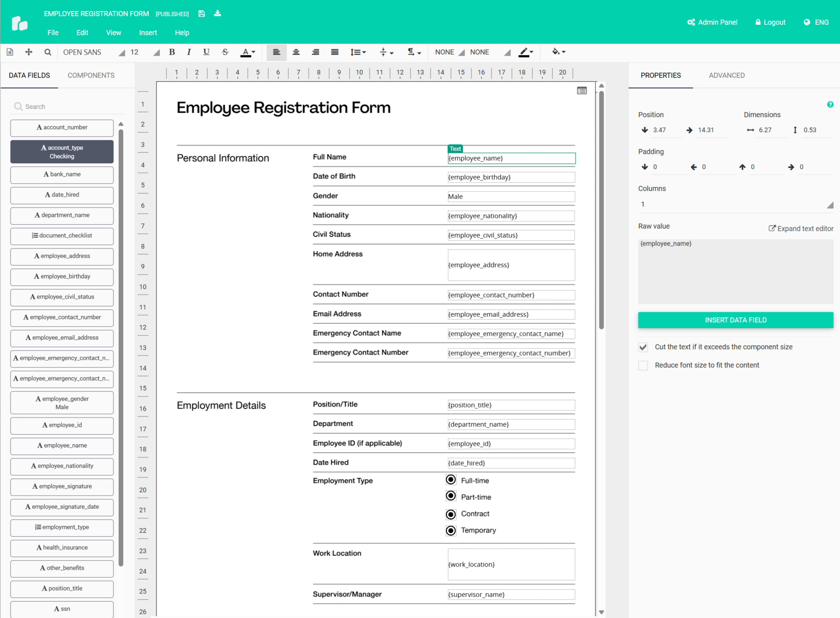Select the Part-time radio button

coord(451,496)
